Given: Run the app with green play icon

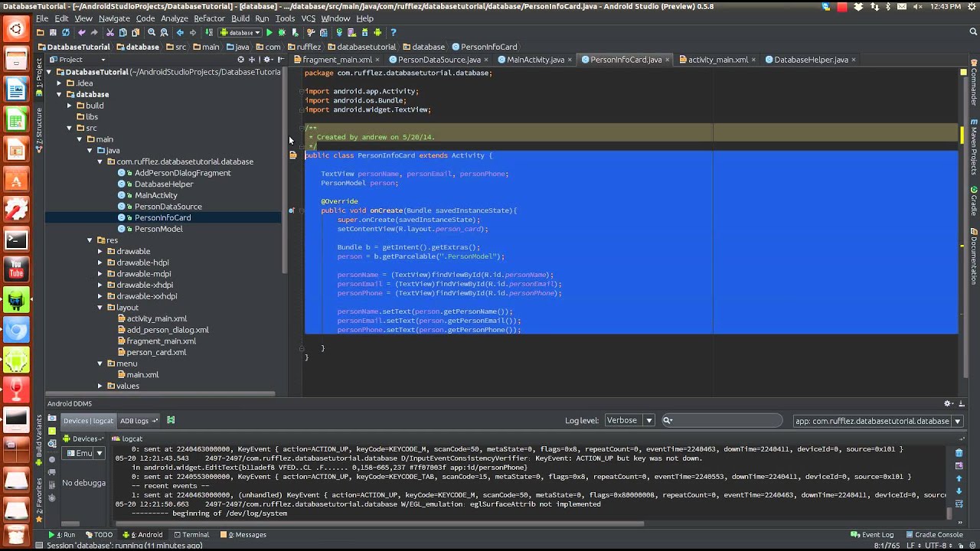Looking at the screenshot, I should click(x=269, y=32).
